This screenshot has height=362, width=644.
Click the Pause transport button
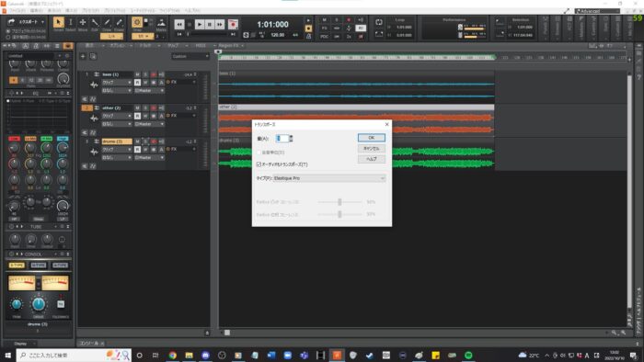click(210, 25)
